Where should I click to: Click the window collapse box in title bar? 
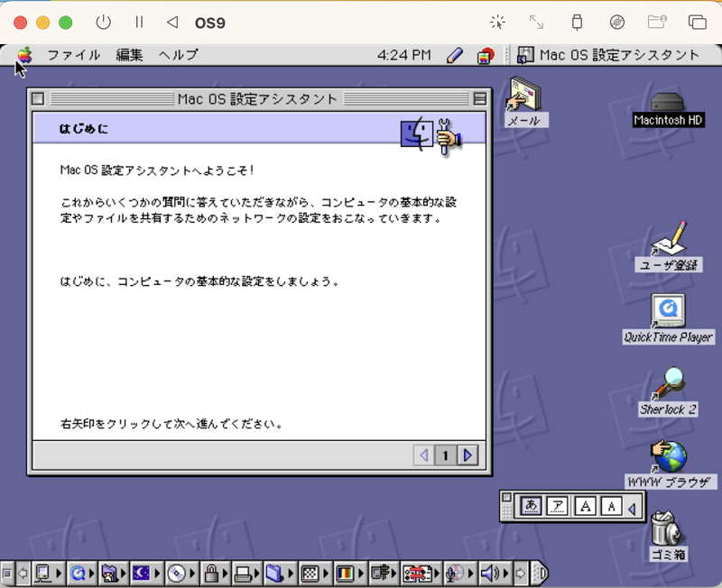pos(480,98)
